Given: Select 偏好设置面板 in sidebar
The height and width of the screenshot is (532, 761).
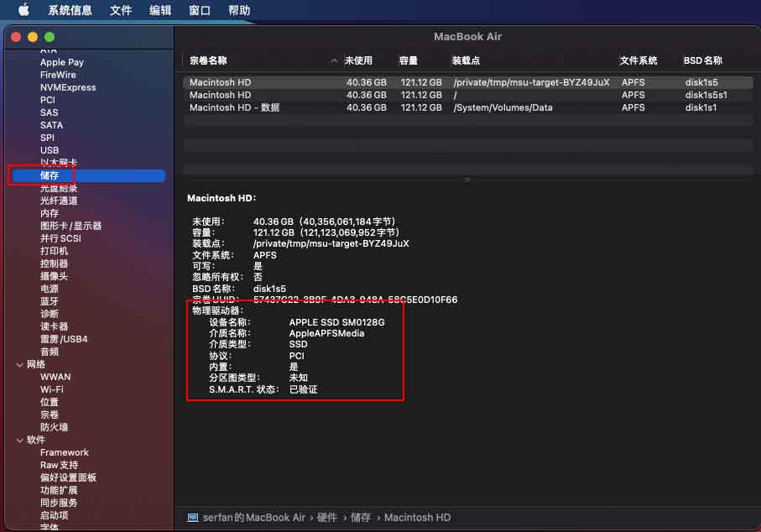Looking at the screenshot, I should tap(68, 478).
